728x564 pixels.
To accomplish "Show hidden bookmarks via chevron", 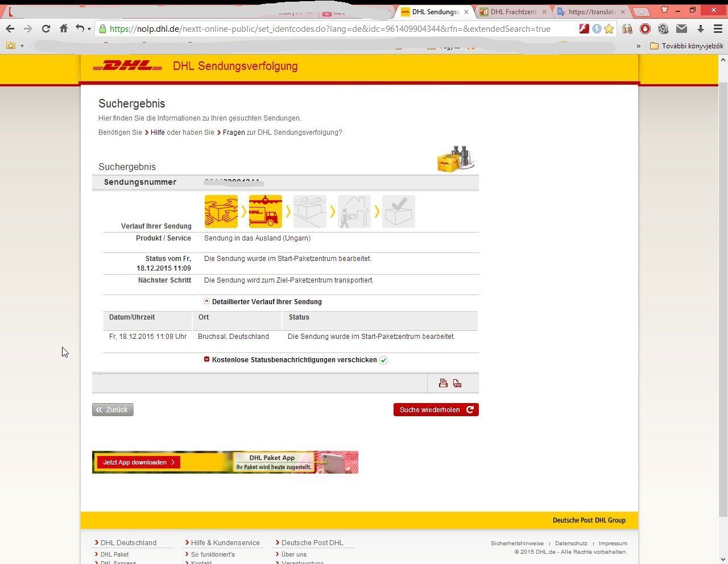I will (638, 46).
